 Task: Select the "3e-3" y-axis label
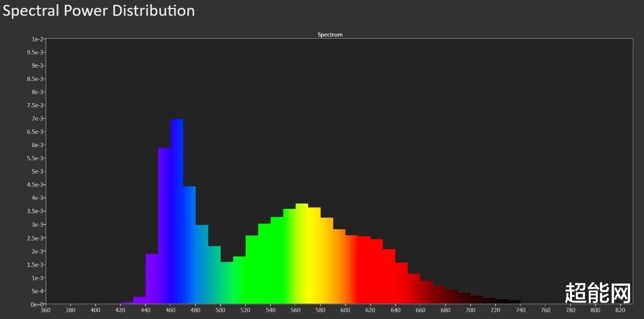pos(37,224)
